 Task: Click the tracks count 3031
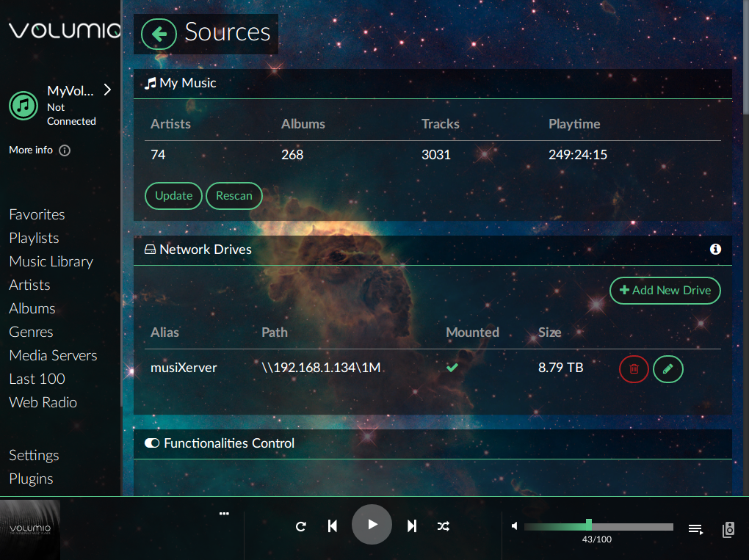click(x=436, y=155)
